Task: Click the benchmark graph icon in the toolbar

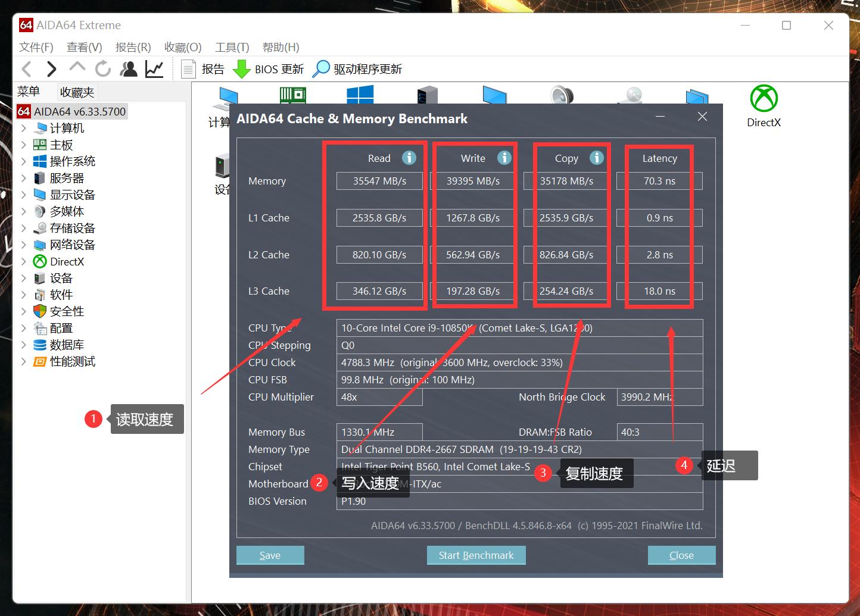Action: pyautogui.click(x=154, y=68)
